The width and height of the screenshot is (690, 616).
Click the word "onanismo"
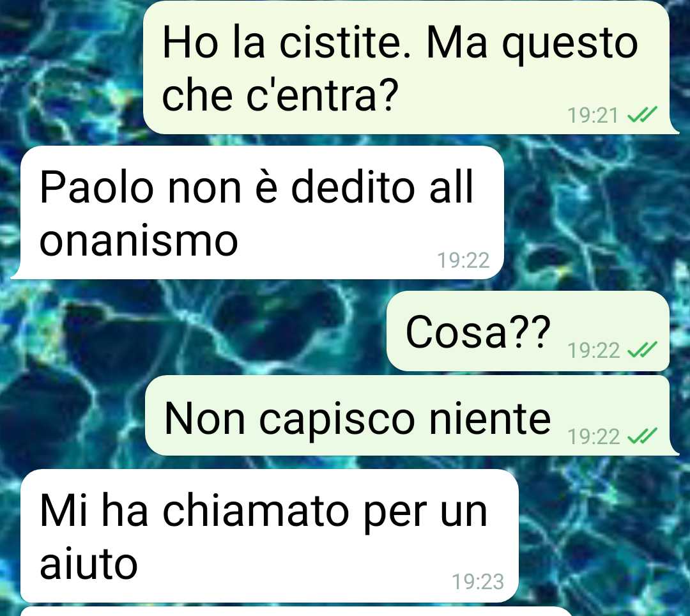coord(139,242)
